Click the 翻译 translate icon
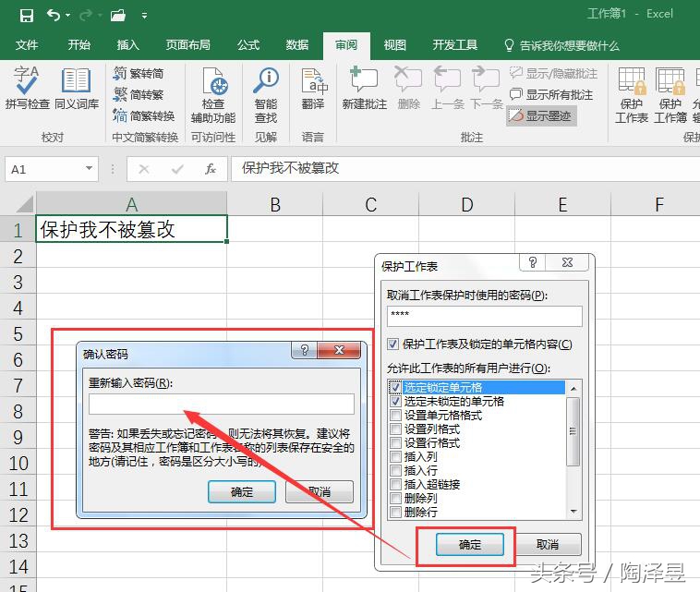 pyautogui.click(x=313, y=88)
